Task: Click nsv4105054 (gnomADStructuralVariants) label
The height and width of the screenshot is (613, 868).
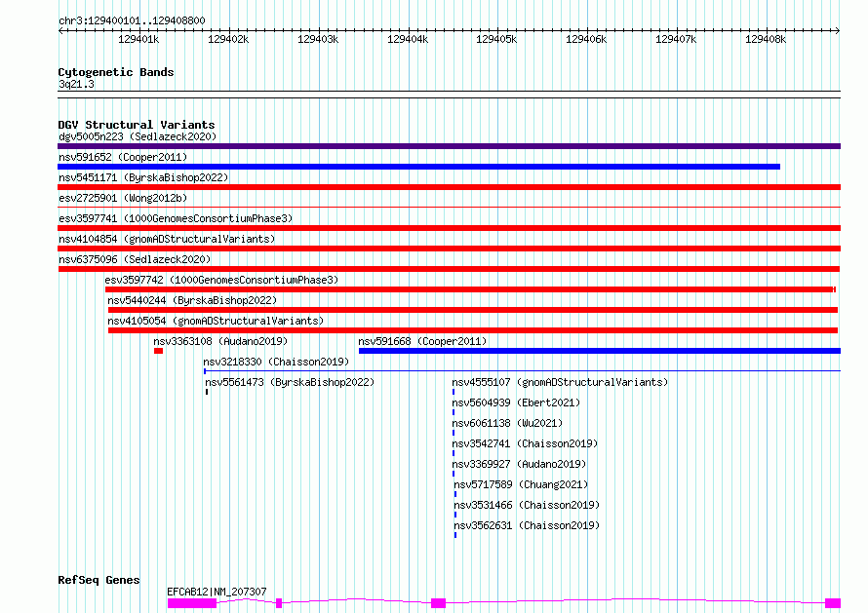Action: pos(216,321)
